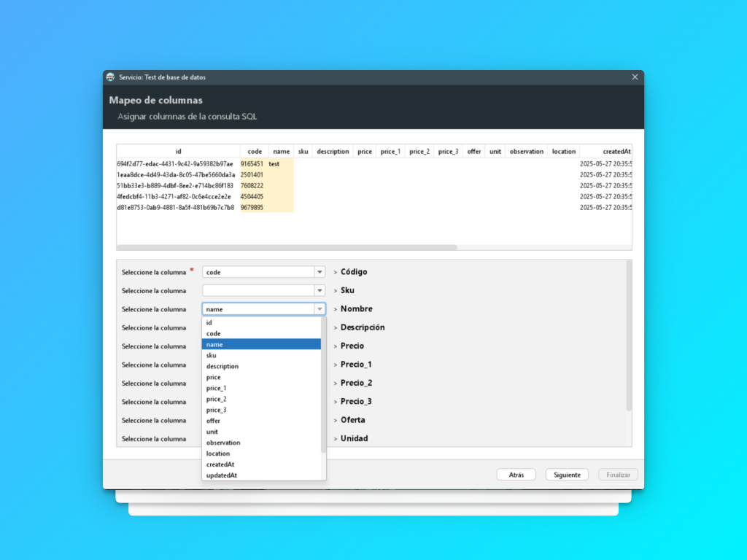Select 'createdAt' option in the list
Image resolution: width=747 pixels, height=560 pixels.
click(261, 464)
